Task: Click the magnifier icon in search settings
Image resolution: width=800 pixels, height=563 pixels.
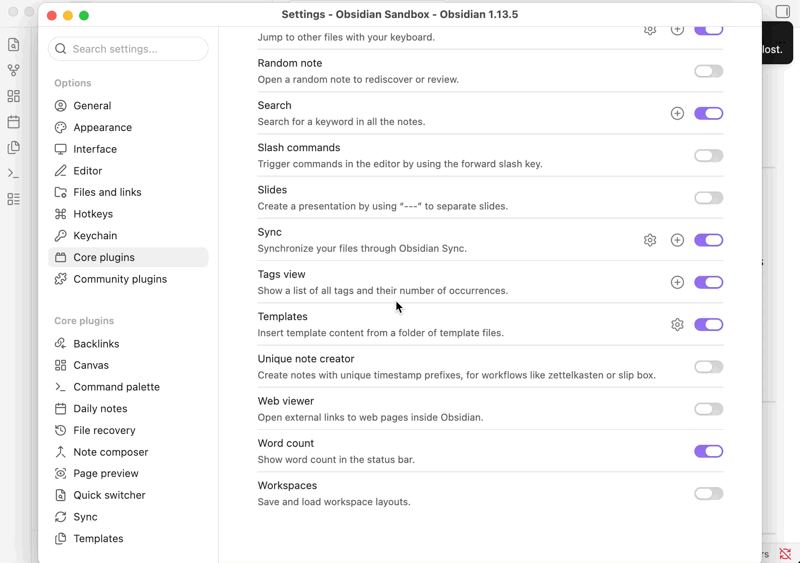Action: 61,49
